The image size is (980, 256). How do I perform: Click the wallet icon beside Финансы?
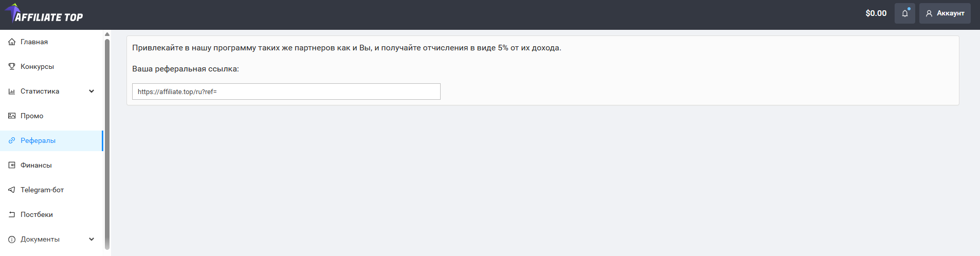coord(12,166)
